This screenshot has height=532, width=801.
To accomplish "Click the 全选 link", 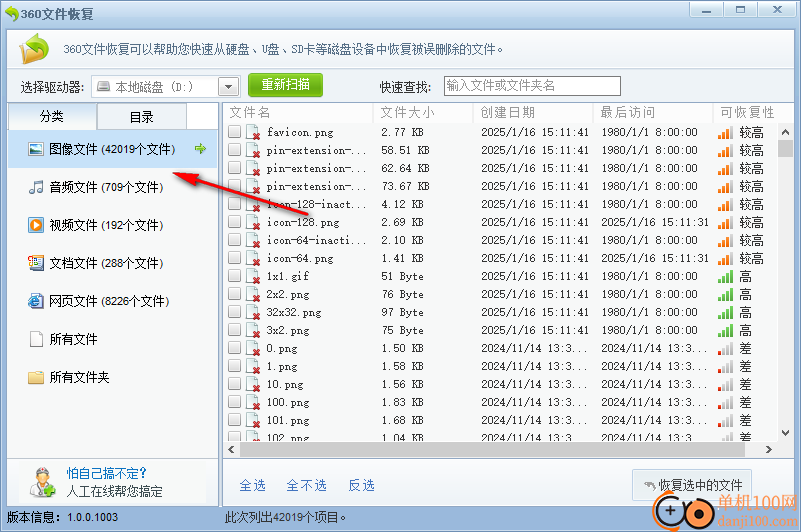I will click(253, 485).
